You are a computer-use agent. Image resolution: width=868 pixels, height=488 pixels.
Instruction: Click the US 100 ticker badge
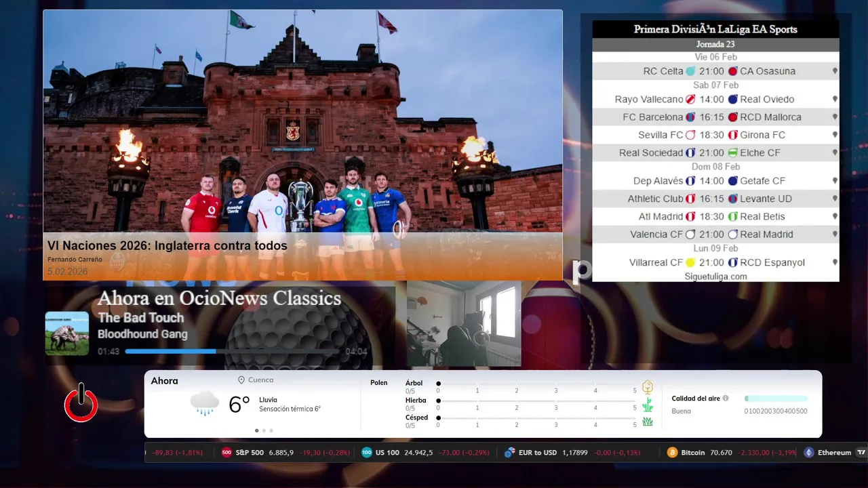click(367, 453)
